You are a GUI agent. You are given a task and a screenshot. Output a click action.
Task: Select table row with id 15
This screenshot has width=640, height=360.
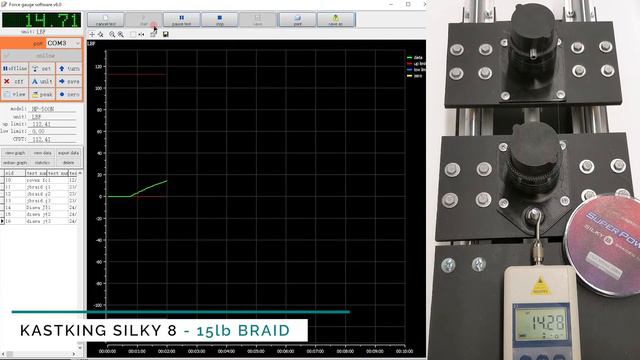[x=40, y=214]
